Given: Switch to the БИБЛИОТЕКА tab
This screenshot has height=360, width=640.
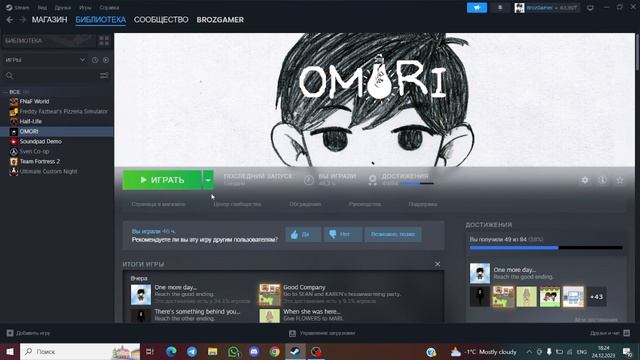Looking at the screenshot, I should [100, 20].
